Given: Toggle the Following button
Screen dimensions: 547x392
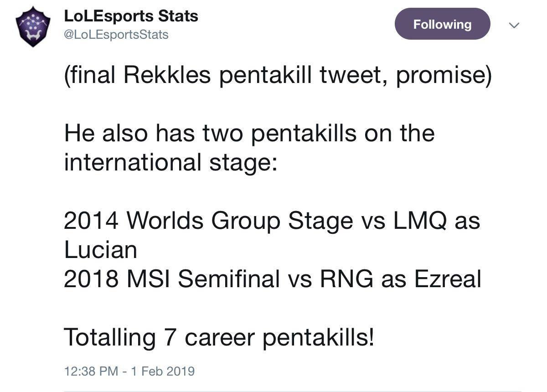Looking at the screenshot, I should 442,24.
